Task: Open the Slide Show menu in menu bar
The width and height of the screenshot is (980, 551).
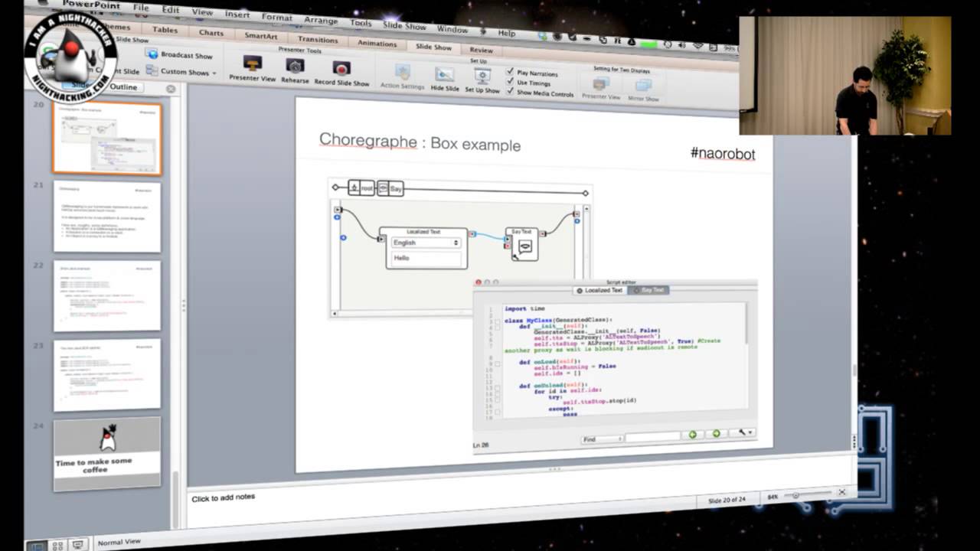Action: point(404,25)
